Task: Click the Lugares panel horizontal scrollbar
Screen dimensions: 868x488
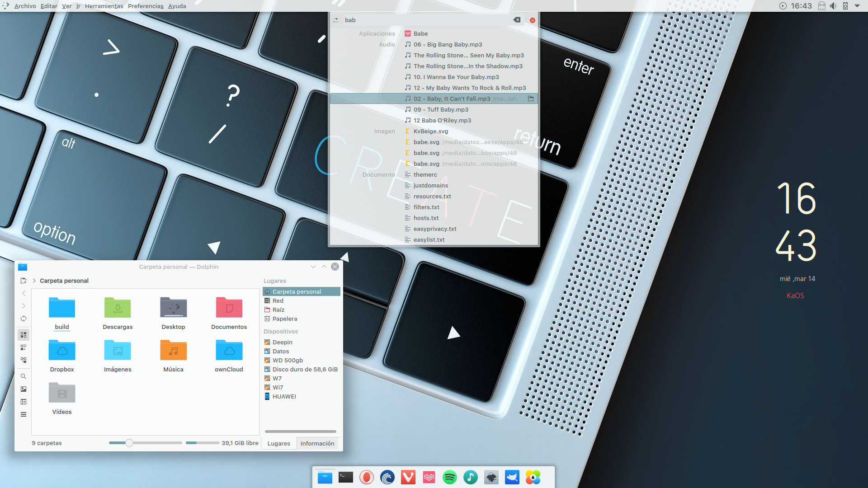Action: point(301,432)
